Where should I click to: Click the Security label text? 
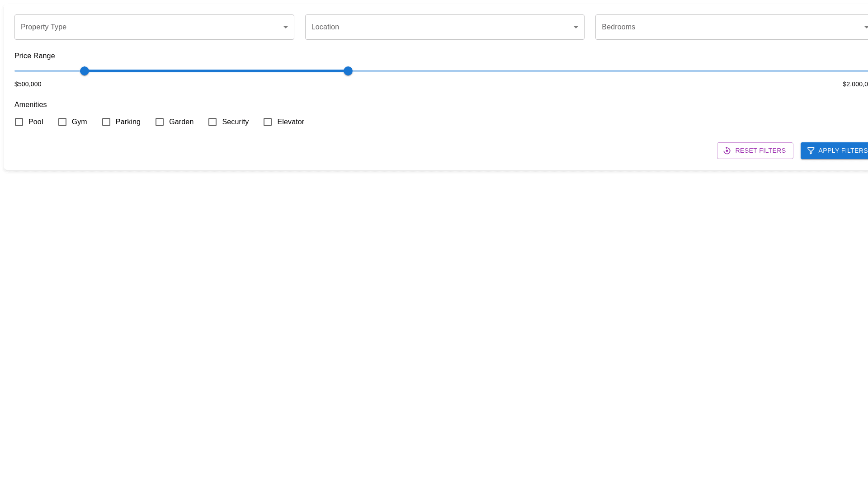click(235, 122)
